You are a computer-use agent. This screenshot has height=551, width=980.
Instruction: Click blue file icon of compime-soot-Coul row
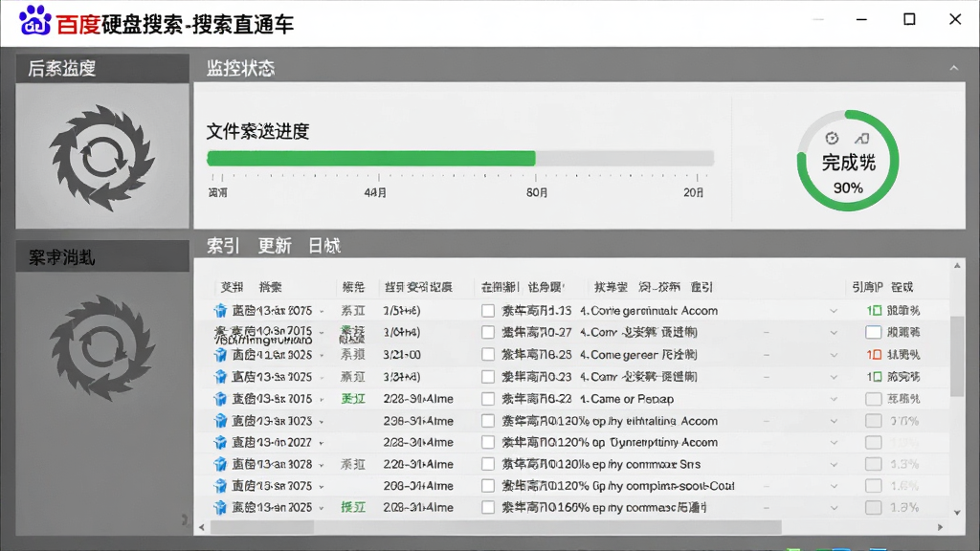[220, 485]
